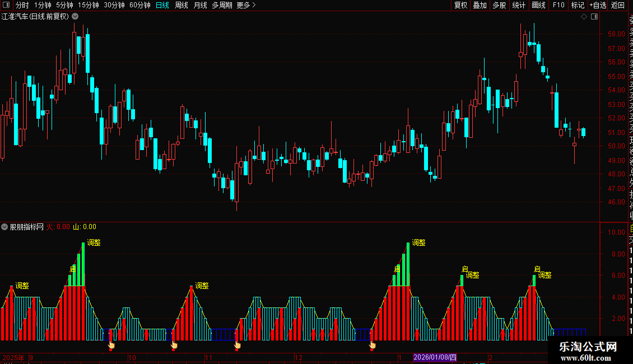Click the 标记 mark button

578,5
